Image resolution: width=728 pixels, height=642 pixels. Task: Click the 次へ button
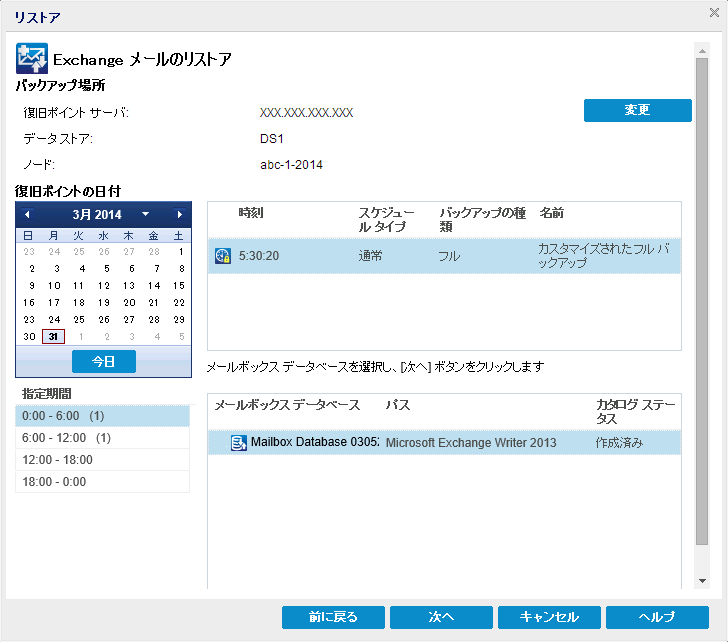click(x=441, y=617)
